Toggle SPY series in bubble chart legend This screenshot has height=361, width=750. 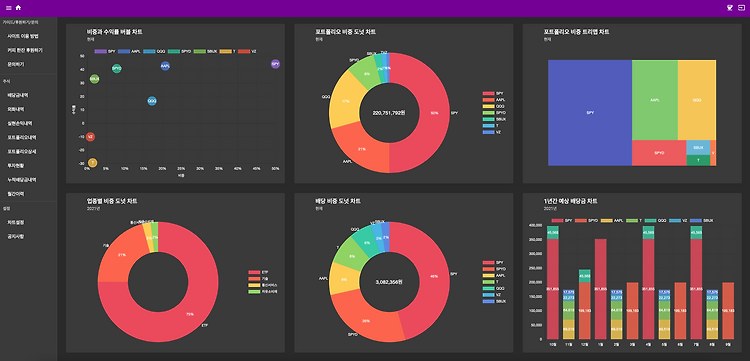[105, 51]
